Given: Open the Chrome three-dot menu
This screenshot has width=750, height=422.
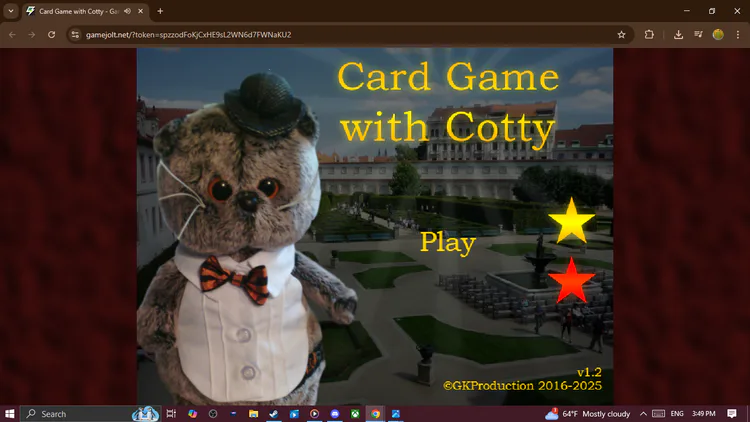Looking at the screenshot, I should [x=738, y=34].
